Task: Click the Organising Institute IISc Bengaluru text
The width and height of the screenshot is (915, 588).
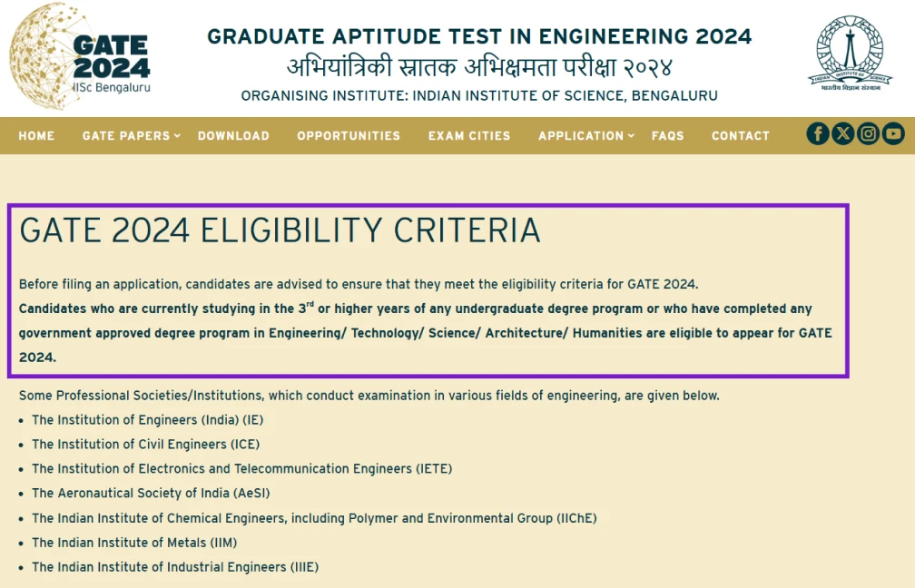Action: [479, 96]
